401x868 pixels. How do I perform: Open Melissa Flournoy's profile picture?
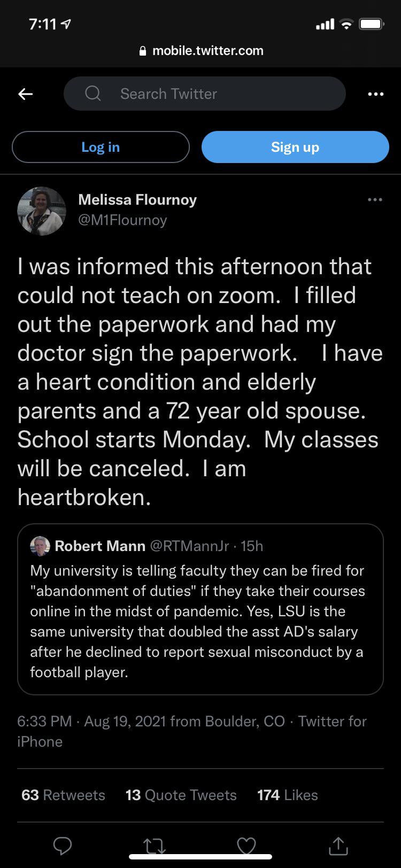coord(42,211)
